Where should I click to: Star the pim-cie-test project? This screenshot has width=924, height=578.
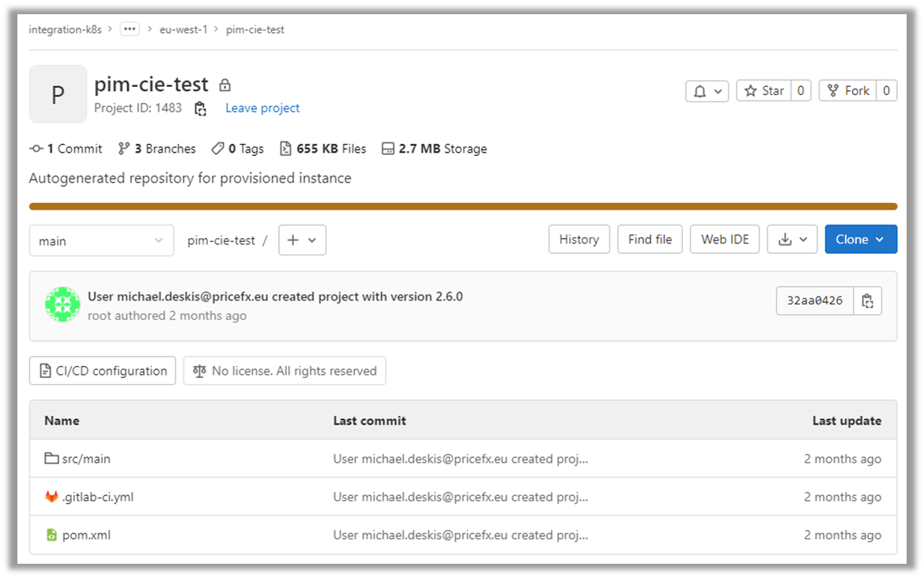tap(764, 91)
